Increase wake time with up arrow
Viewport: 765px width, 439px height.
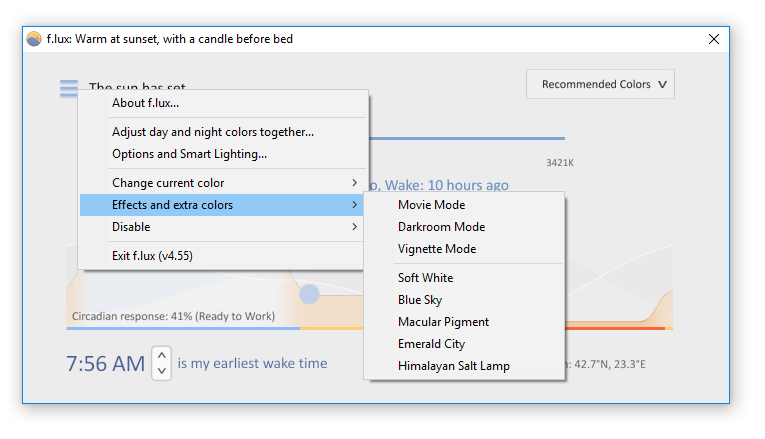(161, 355)
